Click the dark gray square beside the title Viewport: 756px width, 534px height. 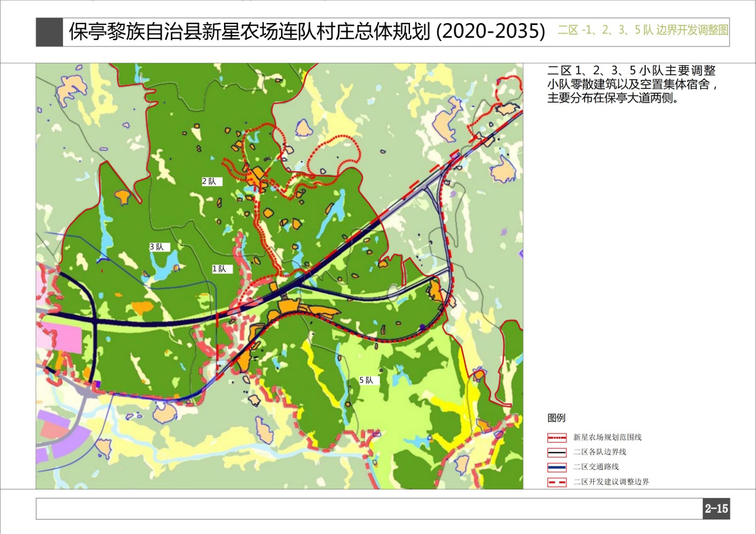[x=49, y=32]
